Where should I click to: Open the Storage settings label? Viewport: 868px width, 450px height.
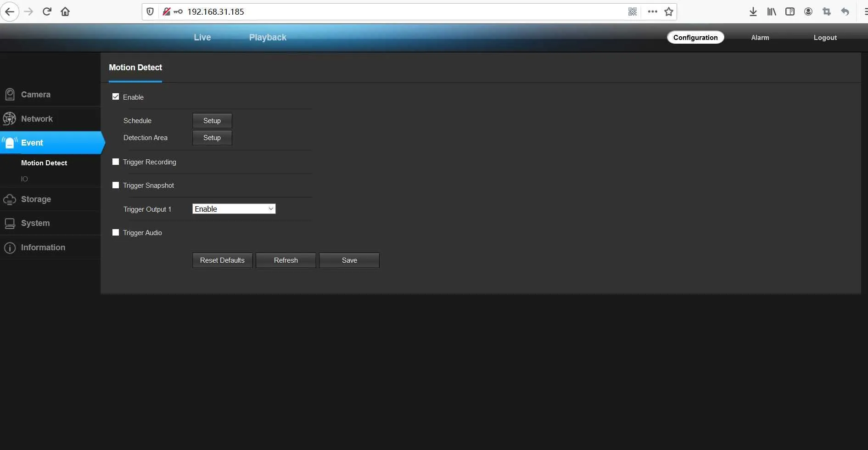click(x=36, y=199)
